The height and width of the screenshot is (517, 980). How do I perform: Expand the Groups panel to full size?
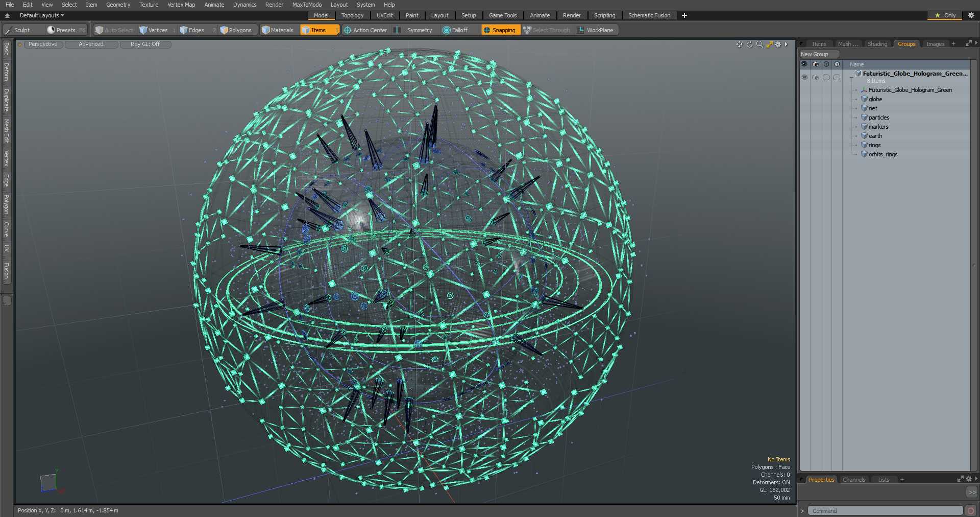click(x=968, y=43)
